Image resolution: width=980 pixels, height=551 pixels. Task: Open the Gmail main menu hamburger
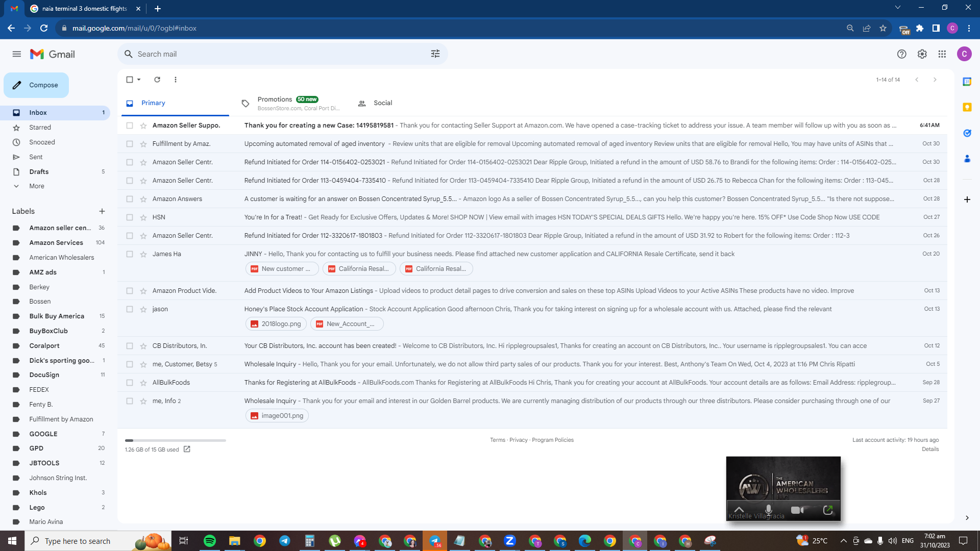[x=17, y=54]
